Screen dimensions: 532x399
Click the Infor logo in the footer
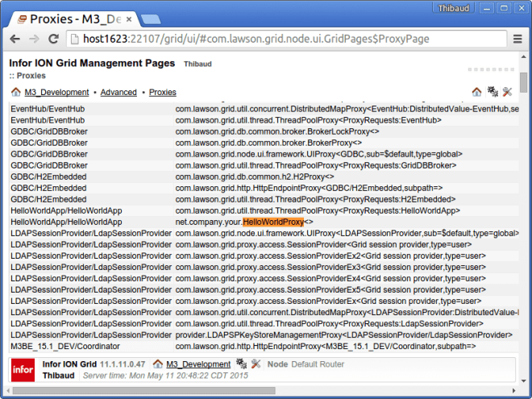point(22,369)
